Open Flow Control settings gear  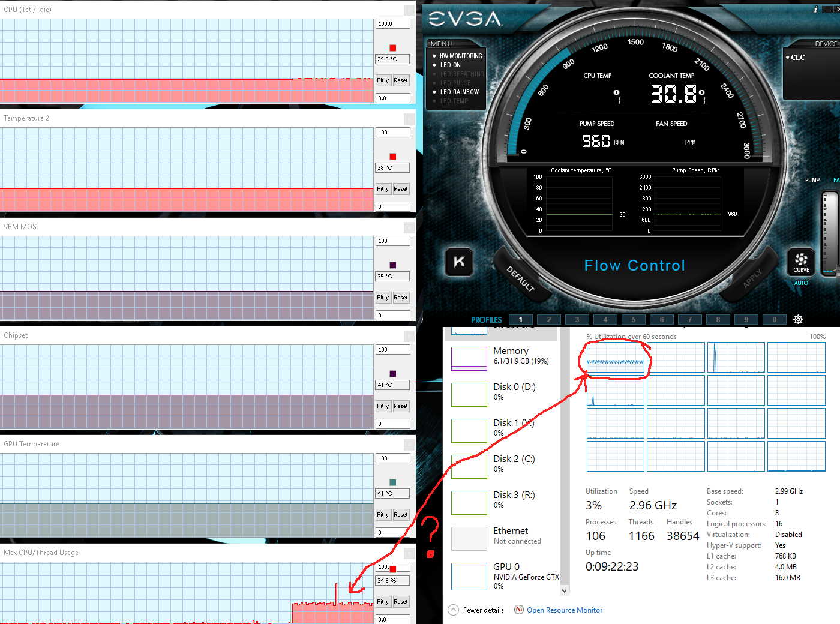(x=798, y=319)
